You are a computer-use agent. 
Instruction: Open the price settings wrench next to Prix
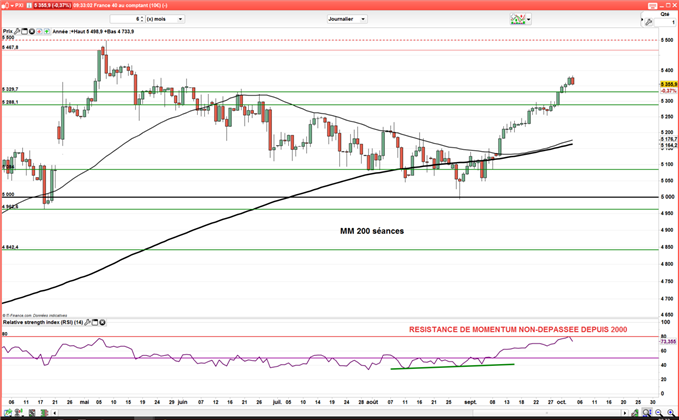pos(17,31)
